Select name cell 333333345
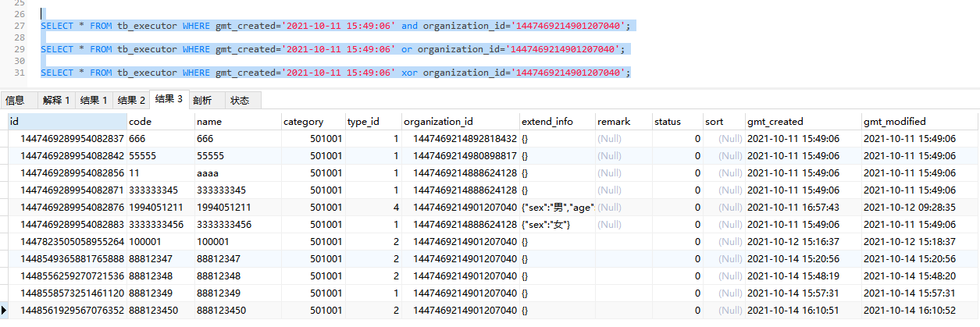 point(237,190)
